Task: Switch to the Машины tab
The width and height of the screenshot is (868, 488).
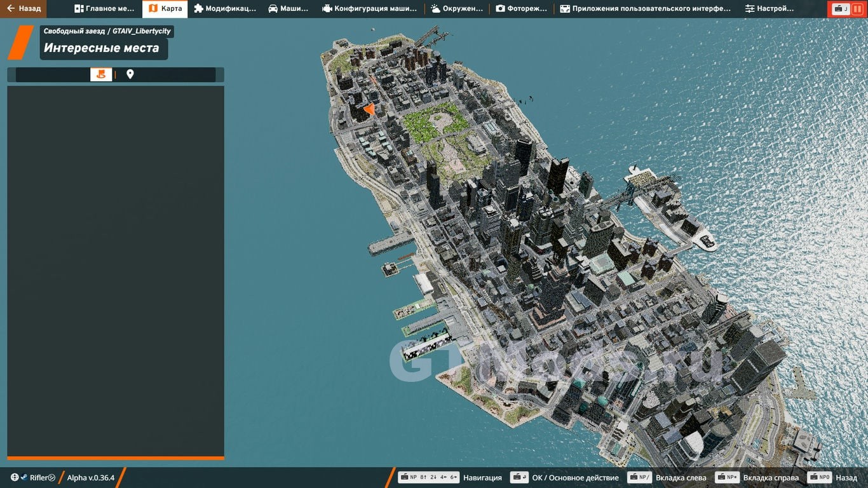Action: (289, 9)
